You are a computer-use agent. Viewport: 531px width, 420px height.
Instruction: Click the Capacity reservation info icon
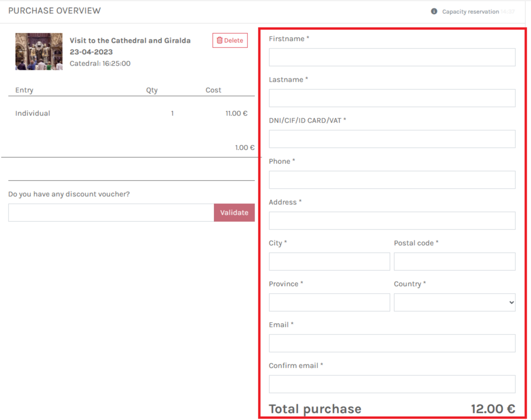tap(434, 11)
